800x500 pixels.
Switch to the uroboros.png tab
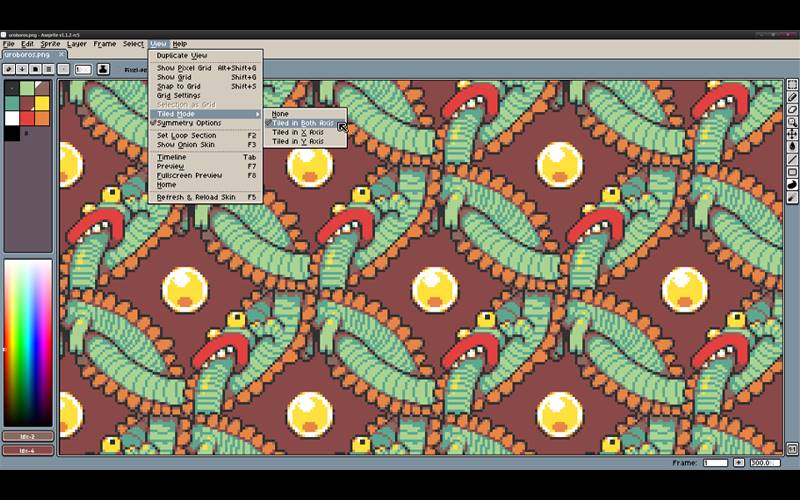point(29,55)
